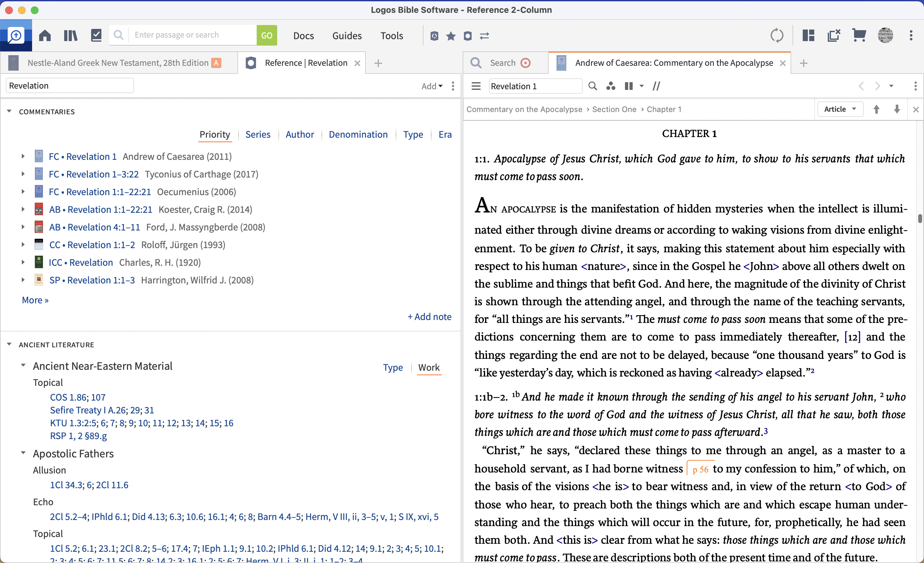Open the Library icon in toolbar
924x563 pixels.
click(x=71, y=36)
